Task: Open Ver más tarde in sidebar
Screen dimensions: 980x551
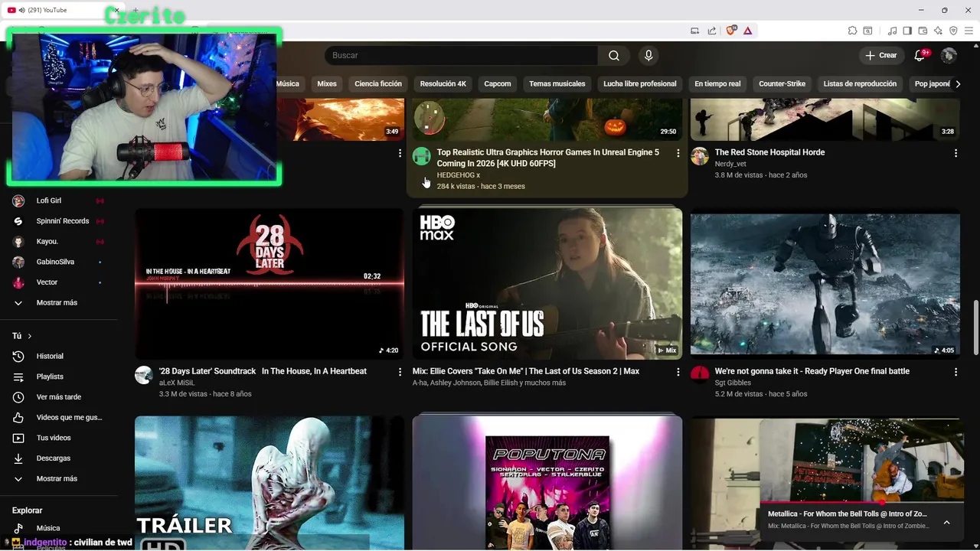Action: click(58, 397)
